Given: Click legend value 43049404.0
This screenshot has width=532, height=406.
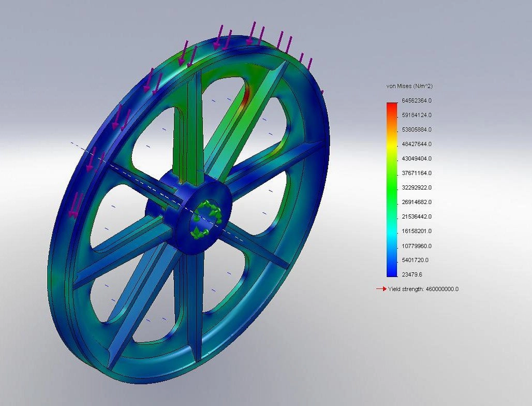Looking at the screenshot, I should [417, 158].
